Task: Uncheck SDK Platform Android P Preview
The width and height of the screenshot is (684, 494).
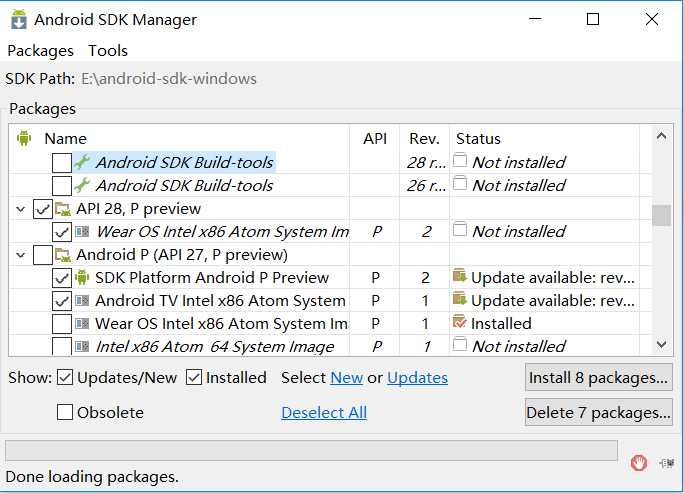Action: pyautogui.click(x=62, y=278)
